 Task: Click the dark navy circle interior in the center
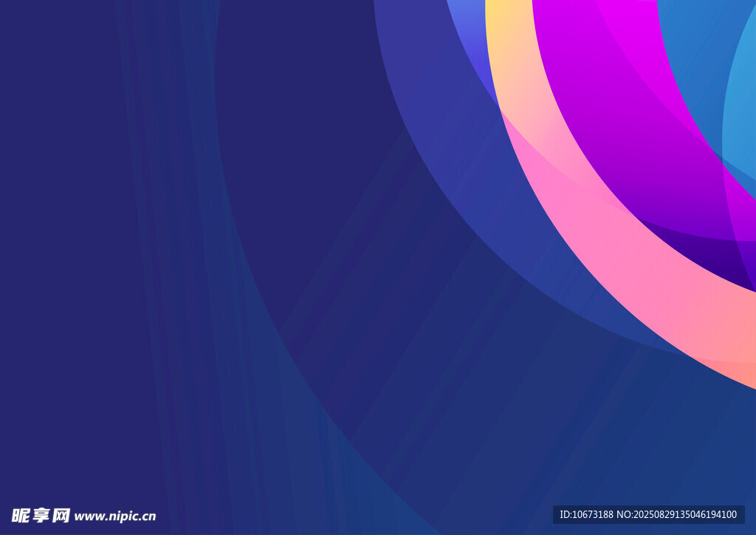[310, 185]
